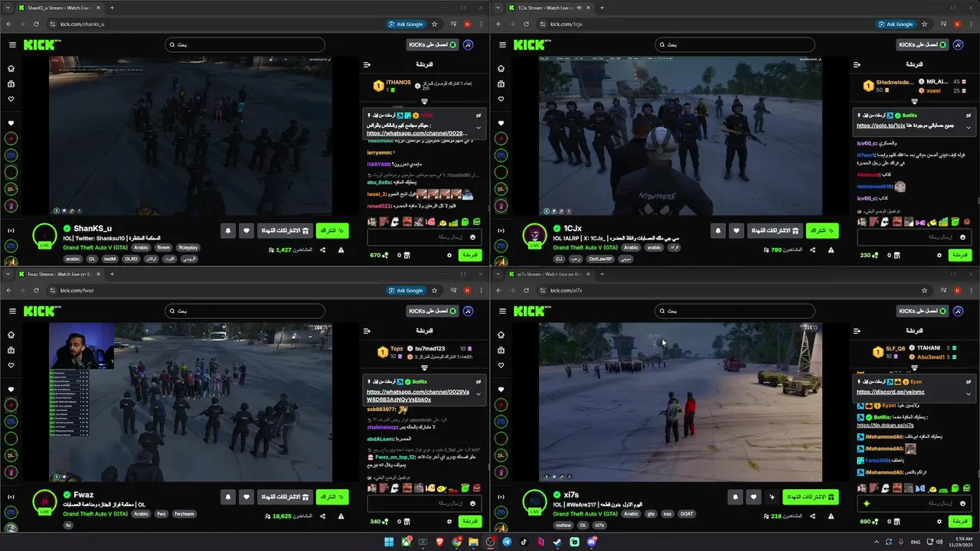Screen dimensions: 980x551
Task: Open tab search dropdown in ShanKS_u browser window
Action: [8, 8]
